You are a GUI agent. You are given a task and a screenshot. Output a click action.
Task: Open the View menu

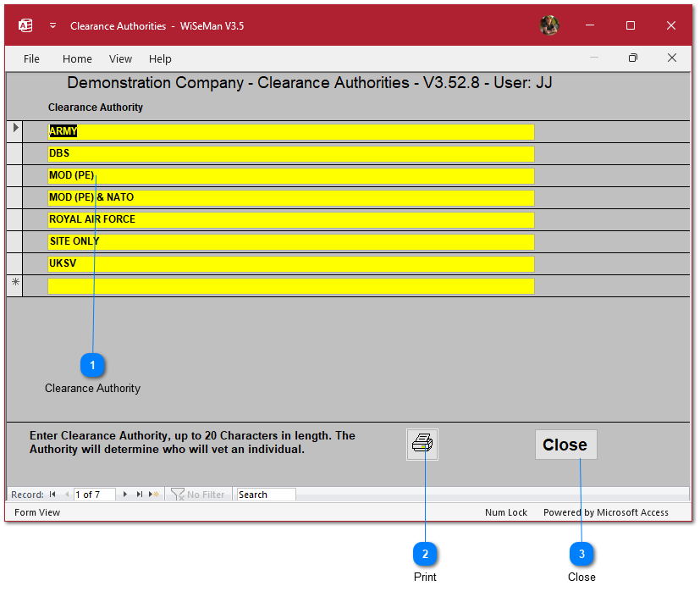pyautogui.click(x=120, y=58)
